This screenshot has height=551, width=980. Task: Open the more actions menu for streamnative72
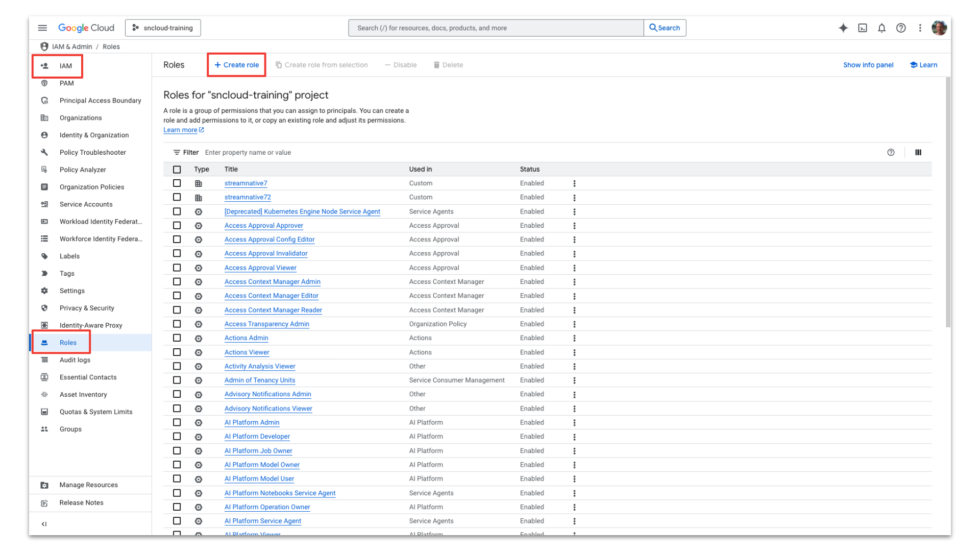tap(574, 198)
